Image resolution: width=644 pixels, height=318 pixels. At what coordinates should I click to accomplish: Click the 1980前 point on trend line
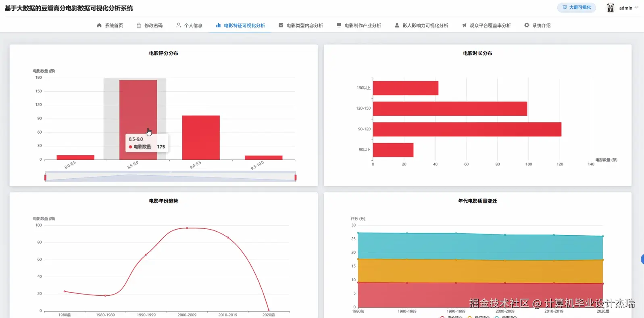[x=65, y=291]
